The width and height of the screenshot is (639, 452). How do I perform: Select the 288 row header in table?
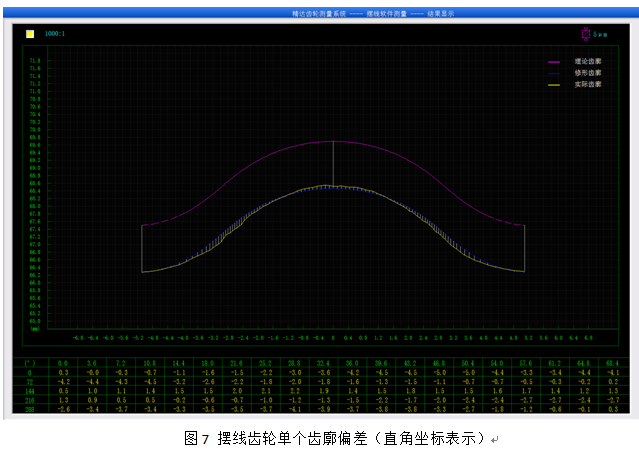pos(32,409)
